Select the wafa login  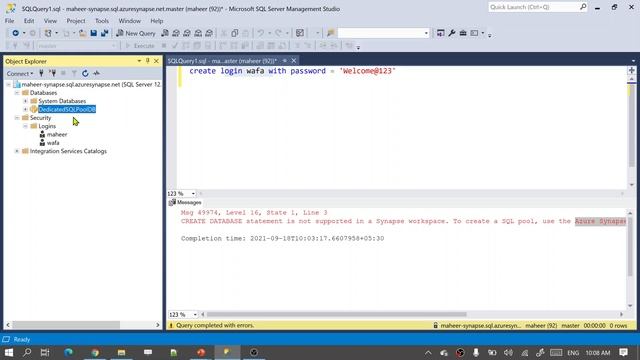coord(53,143)
